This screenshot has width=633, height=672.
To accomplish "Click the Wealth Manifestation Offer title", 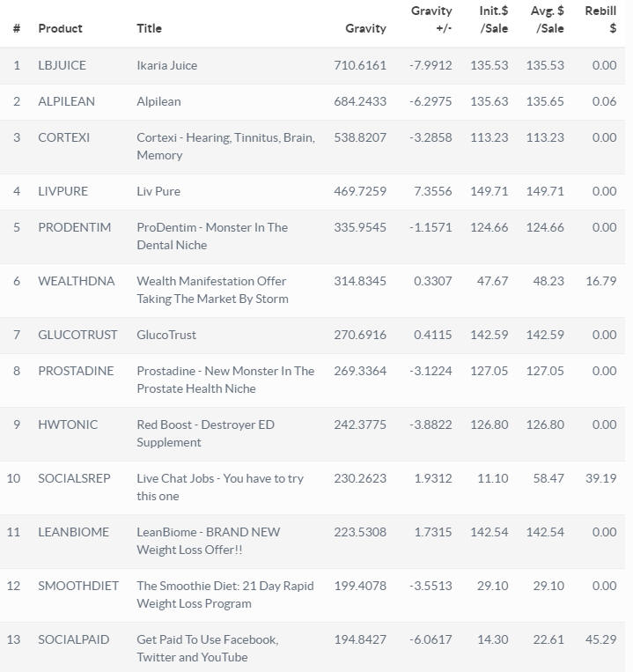I will tap(212, 290).
